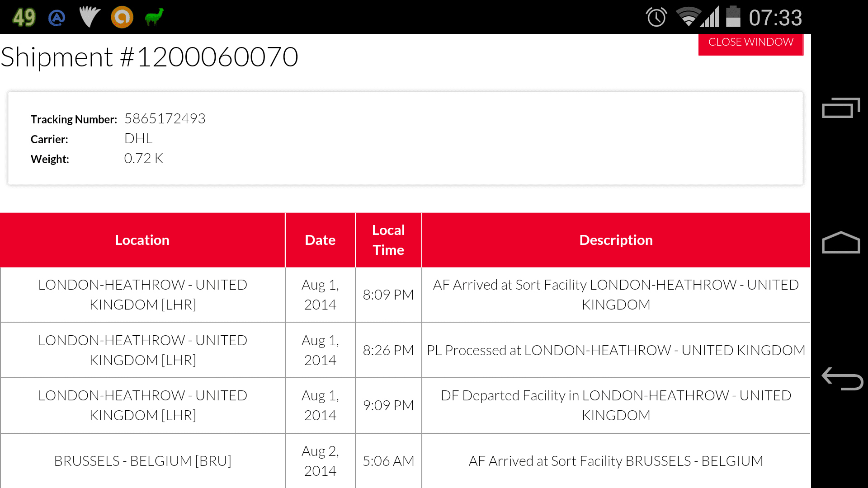Open the white hand notification icon
Viewport: 868px width, 488px height.
[90, 17]
